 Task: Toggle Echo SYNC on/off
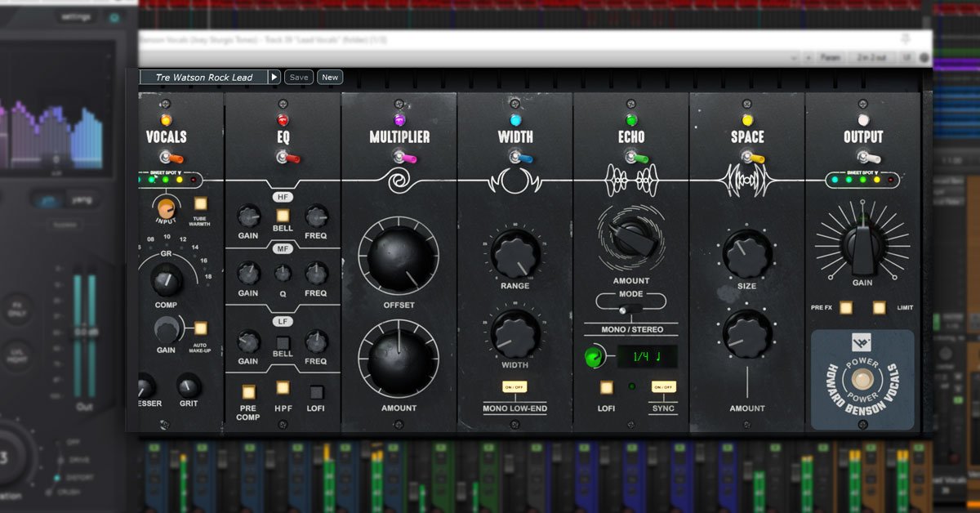point(663,387)
